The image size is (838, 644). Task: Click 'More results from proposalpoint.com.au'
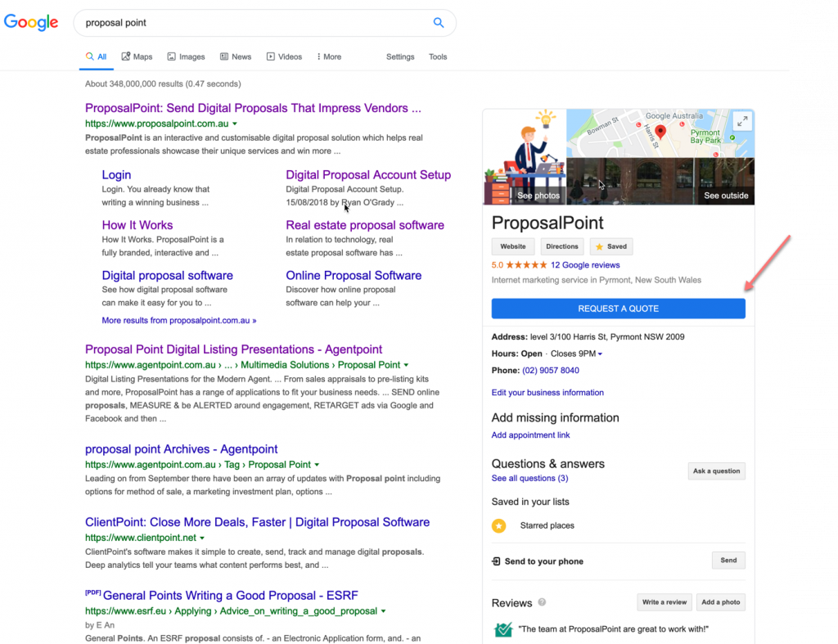pos(179,321)
